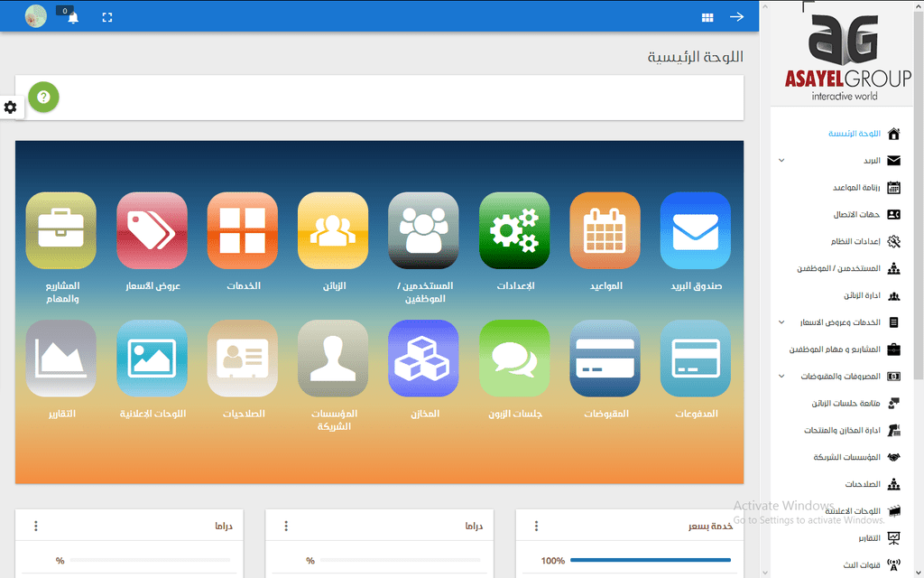The image size is (924, 578).
Task: Open the المواعيد calendar app icon
Action: [605, 230]
